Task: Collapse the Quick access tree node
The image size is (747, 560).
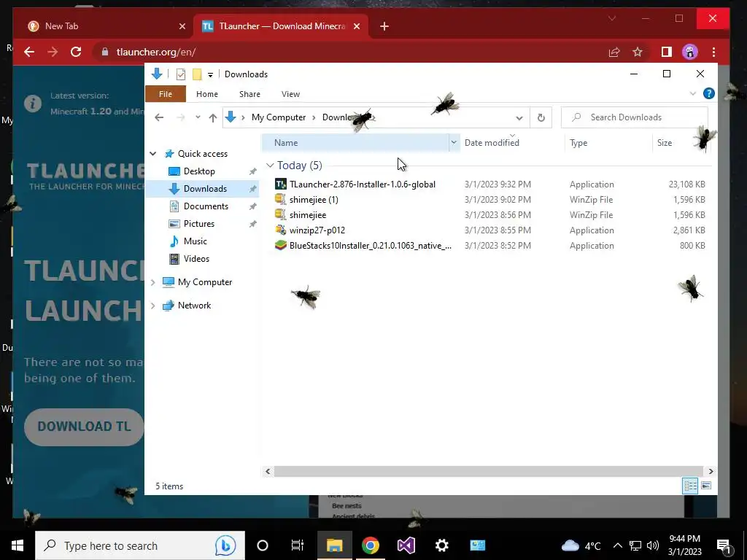Action: [153, 154]
